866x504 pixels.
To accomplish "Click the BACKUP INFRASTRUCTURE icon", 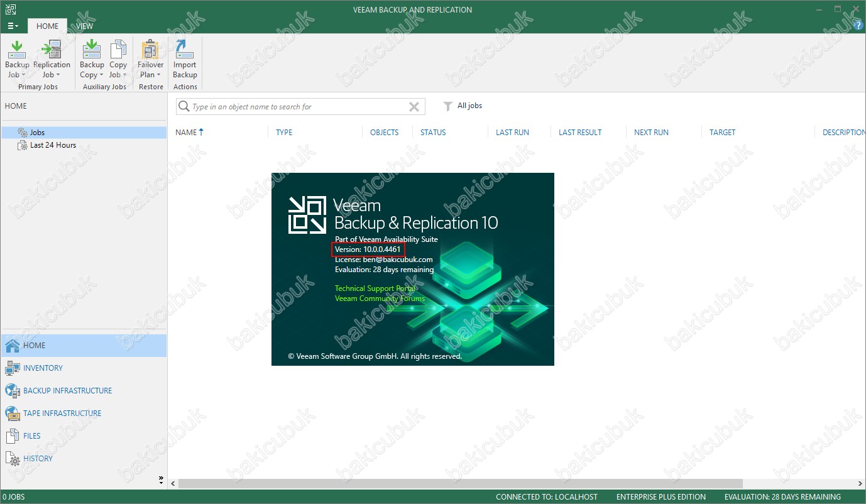I will [x=13, y=391].
